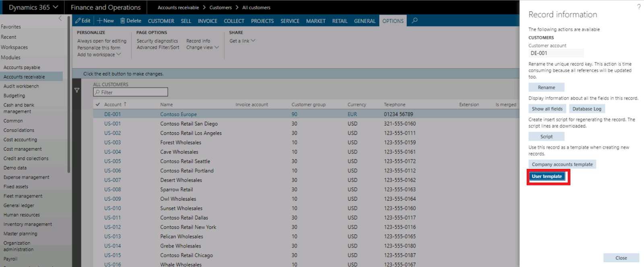Image resolution: width=644 pixels, height=267 pixels.
Task: Open Contoso Europe name link
Action: pyautogui.click(x=178, y=114)
